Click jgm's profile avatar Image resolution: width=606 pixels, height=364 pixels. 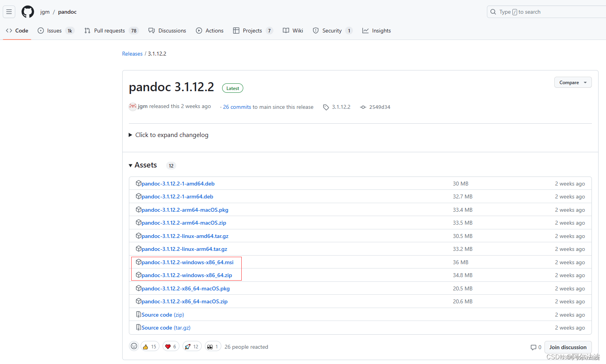tap(133, 106)
